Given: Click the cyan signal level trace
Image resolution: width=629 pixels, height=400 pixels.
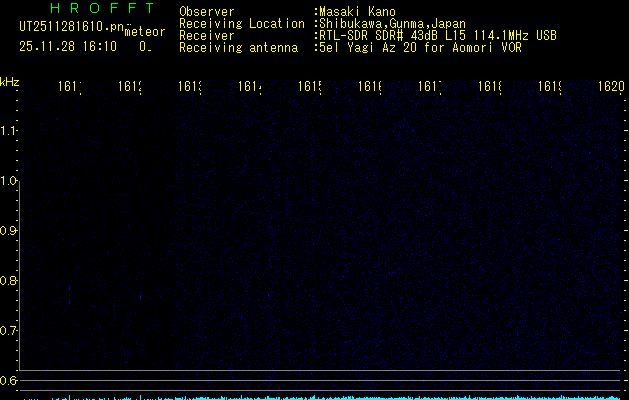Looking at the screenshot, I should point(322,398).
